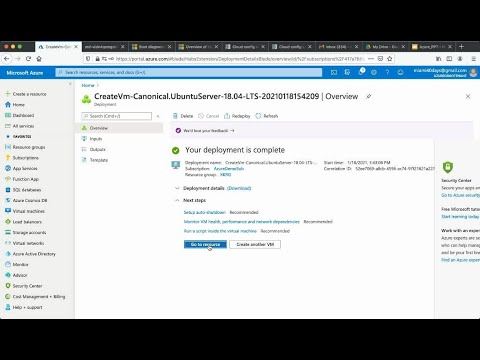This screenshot has height=360, width=480.
Task: Collapse the Azure left sidebar
Action: (70, 84)
